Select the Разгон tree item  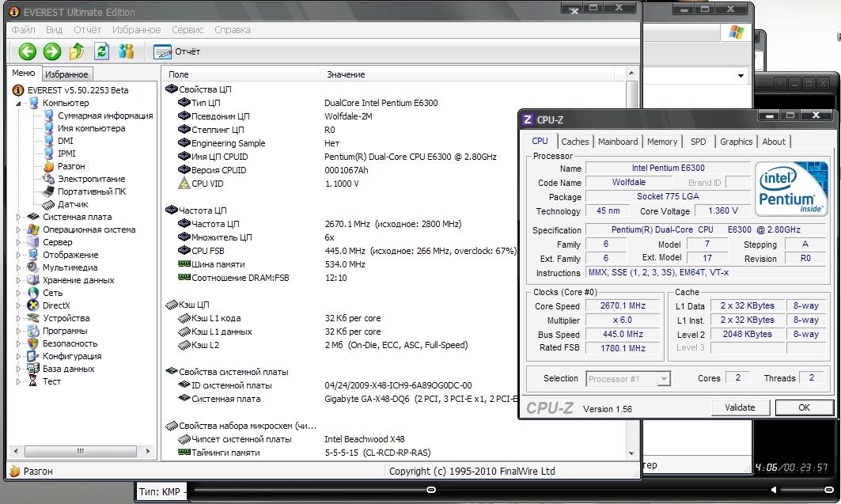tap(71, 166)
